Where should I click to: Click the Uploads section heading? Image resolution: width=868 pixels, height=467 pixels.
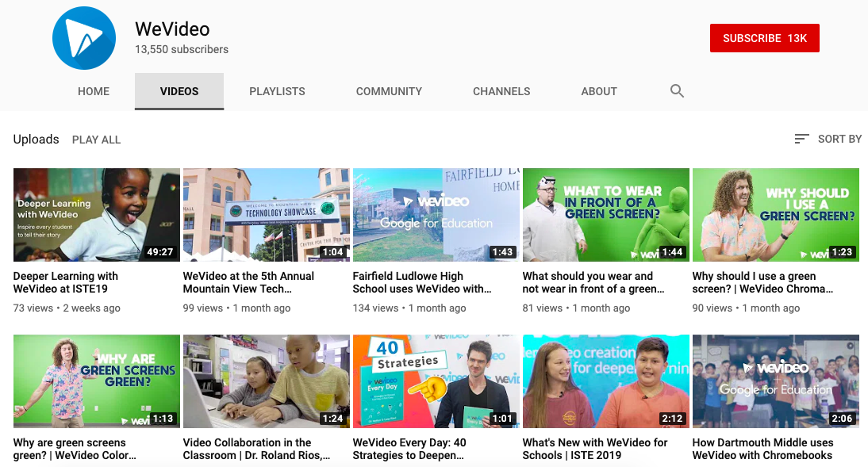[36, 139]
